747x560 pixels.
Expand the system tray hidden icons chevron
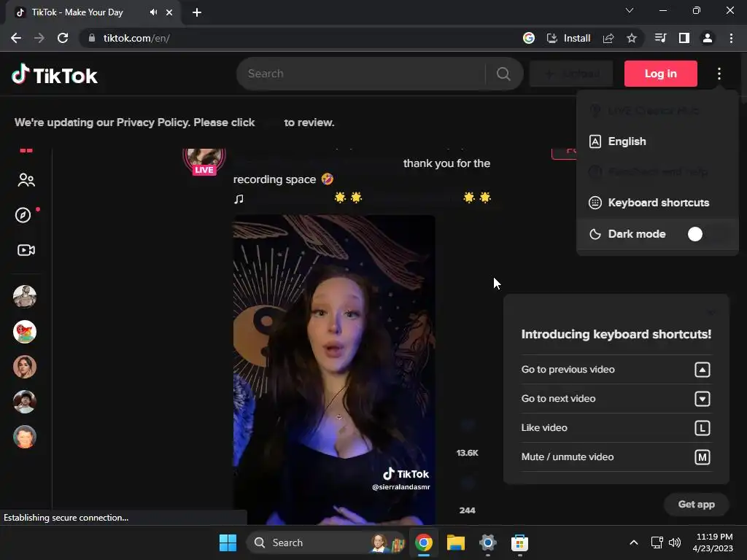634,542
